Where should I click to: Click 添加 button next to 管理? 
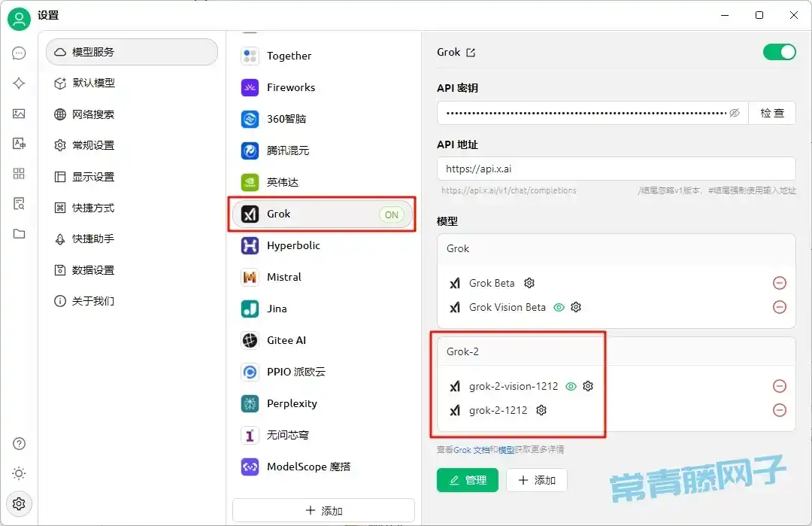coord(537,480)
